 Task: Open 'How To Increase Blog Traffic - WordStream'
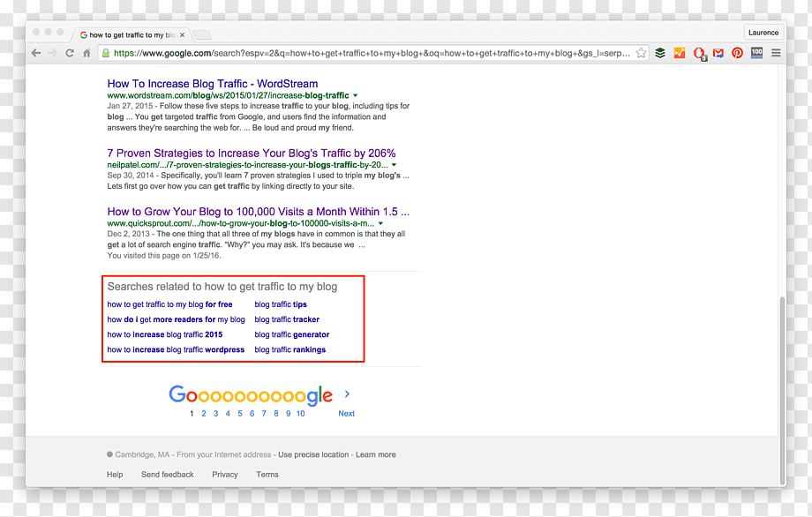[213, 84]
